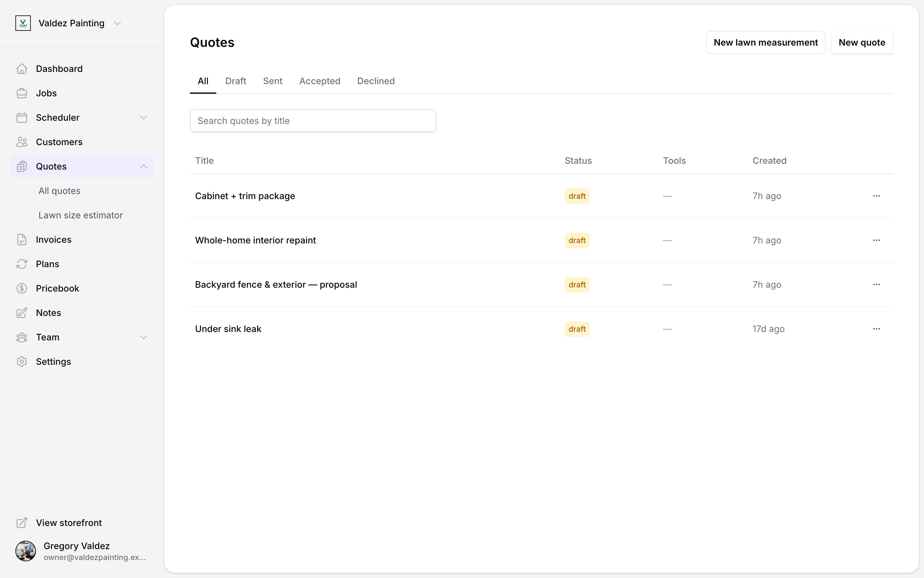The width and height of the screenshot is (924, 578).
Task: Click the Valdez Painting logo icon
Action: tap(23, 23)
